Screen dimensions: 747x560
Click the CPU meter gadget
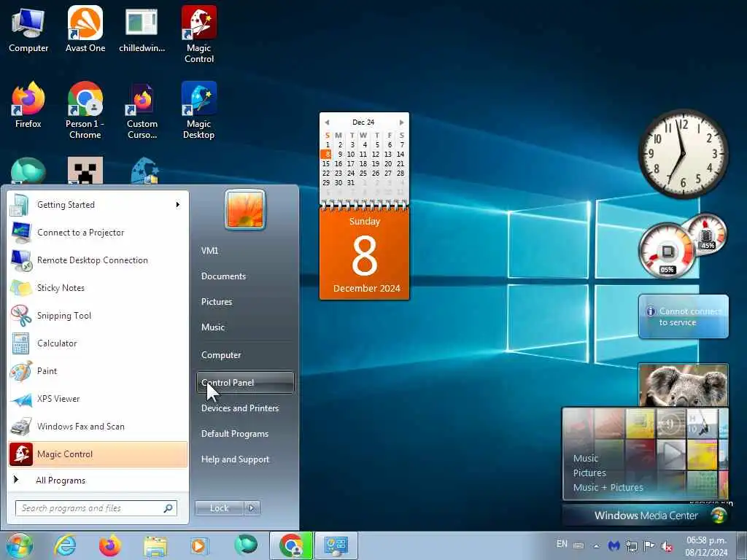tap(667, 251)
